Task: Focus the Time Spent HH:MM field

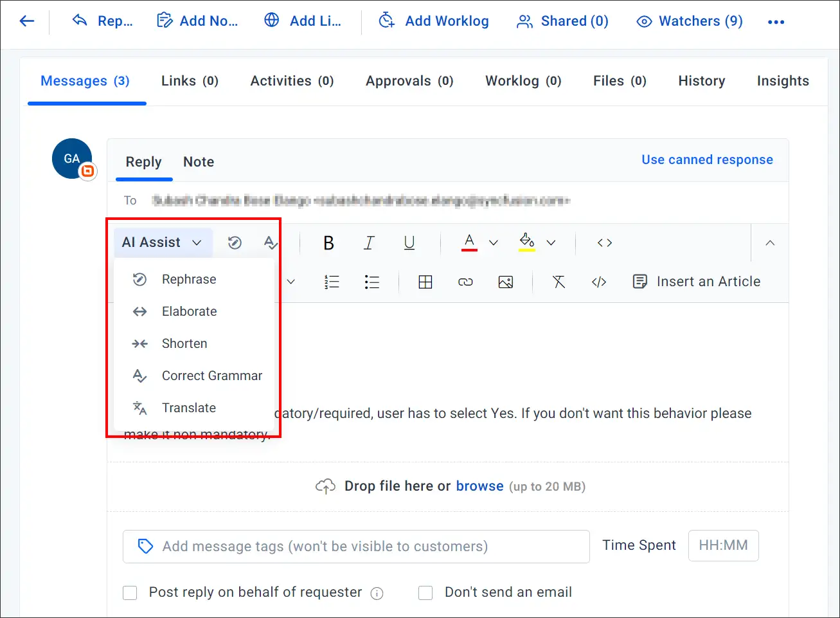Action: pos(723,545)
